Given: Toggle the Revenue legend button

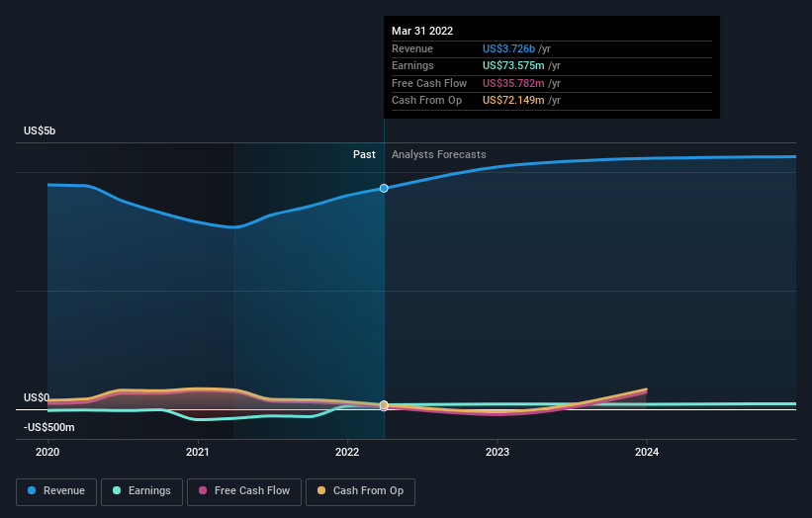Looking at the screenshot, I should tap(56, 491).
